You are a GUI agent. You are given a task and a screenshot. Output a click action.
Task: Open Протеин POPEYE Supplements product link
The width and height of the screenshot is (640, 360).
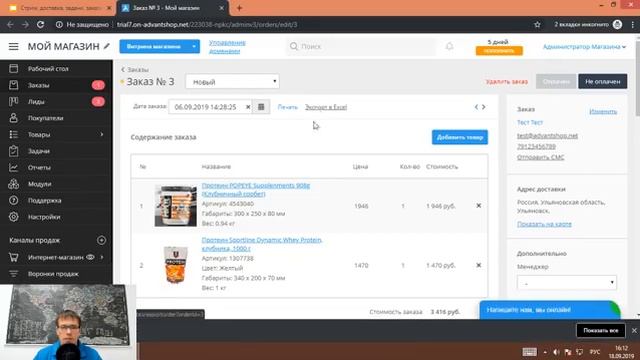coord(256,189)
